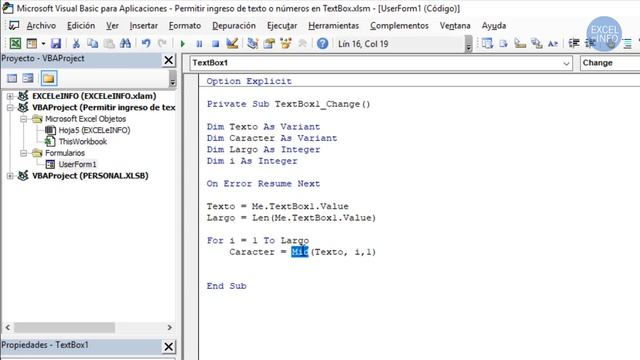The width and height of the screenshot is (640, 360).
Task: Click the View Code icon in Project panel
Action: pyautogui.click(x=12, y=78)
